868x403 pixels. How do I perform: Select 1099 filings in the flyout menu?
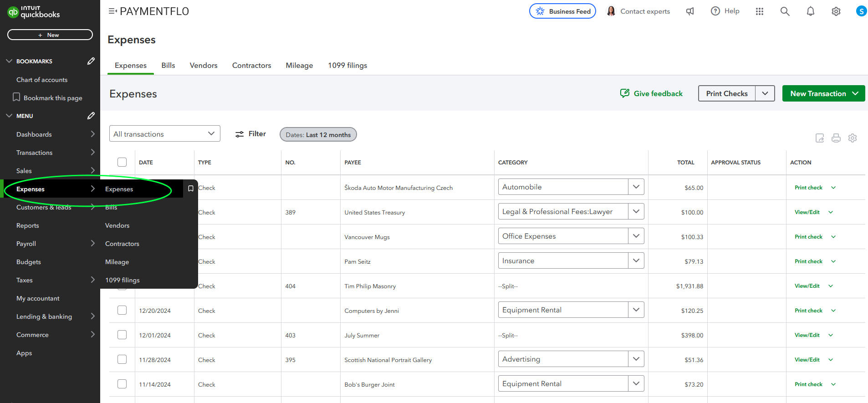[x=123, y=280]
